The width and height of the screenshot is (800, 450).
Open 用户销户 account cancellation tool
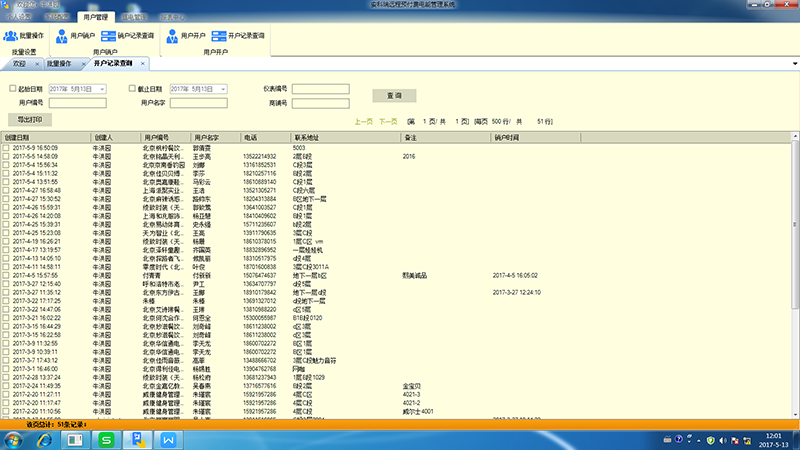(x=76, y=36)
